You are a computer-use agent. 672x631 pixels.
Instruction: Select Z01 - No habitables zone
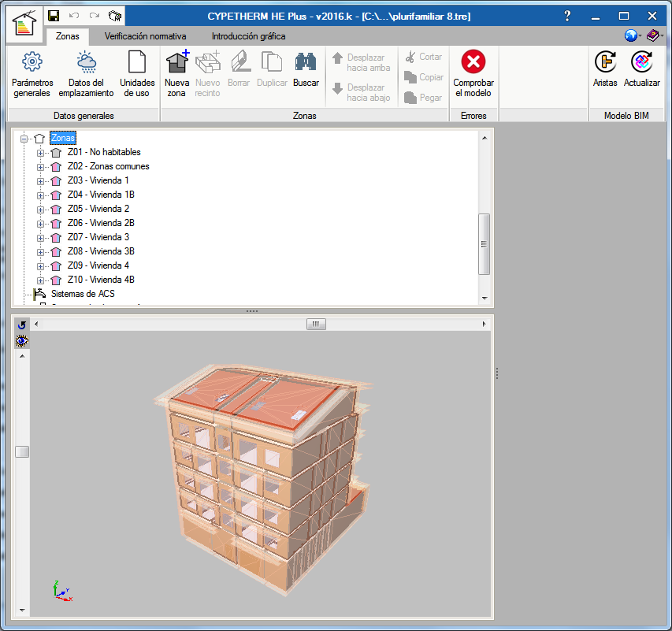[x=104, y=152]
